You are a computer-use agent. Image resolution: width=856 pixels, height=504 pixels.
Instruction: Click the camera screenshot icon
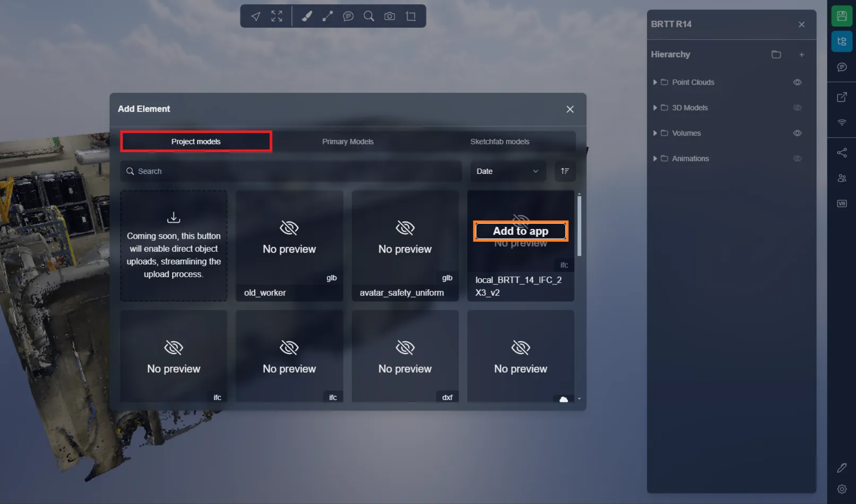coord(390,16)
